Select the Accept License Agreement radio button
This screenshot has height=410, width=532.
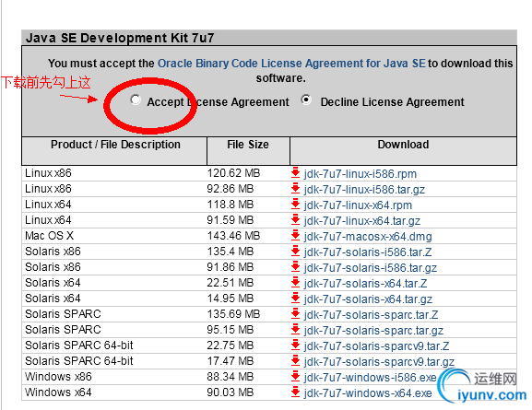136,100
